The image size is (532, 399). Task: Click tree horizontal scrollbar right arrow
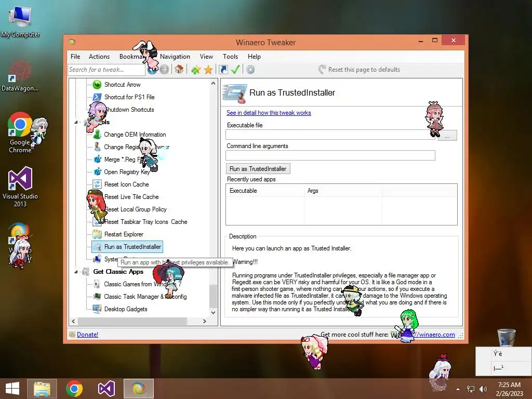pyautogui.click(x=204, y=321)
